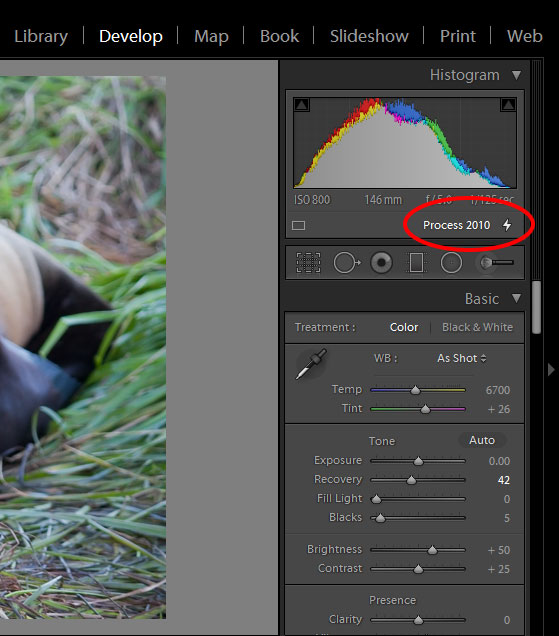Click the Recovery slider handle
The height and width of the screenshot is (636, 559).
click(411, 480)
